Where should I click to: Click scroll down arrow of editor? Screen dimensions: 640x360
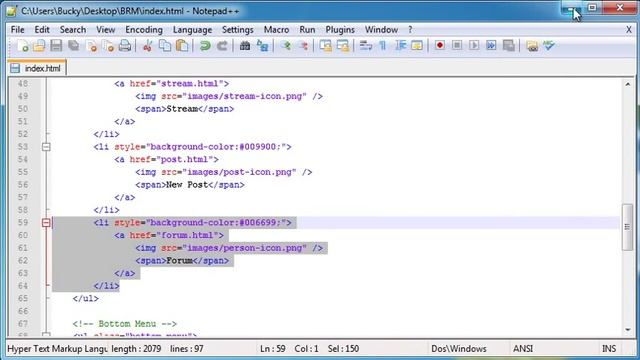[x=627, y=330]
